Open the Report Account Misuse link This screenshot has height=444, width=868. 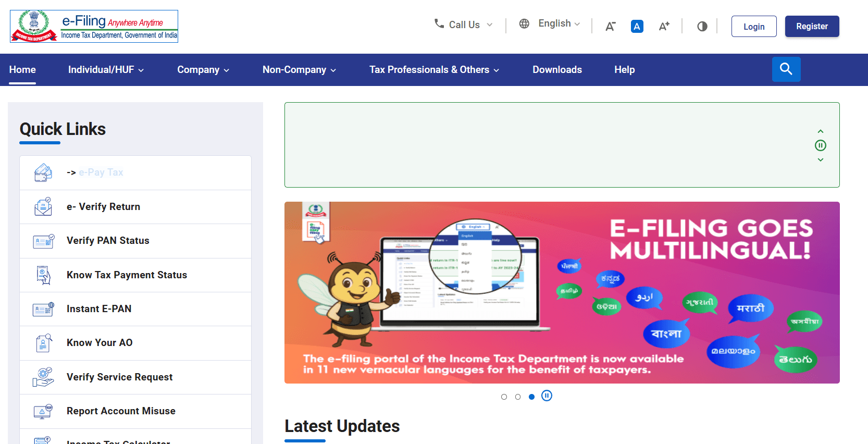(121, 411)
